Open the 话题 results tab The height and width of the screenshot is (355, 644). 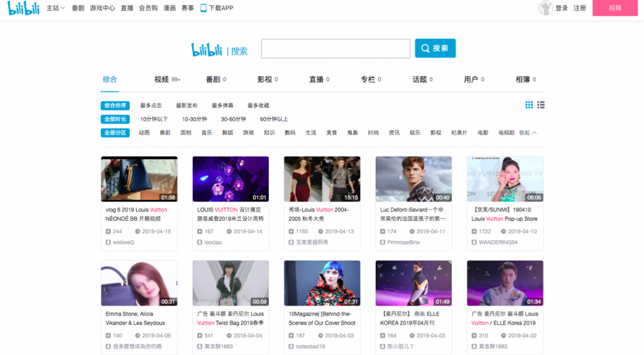pos(422,79)
